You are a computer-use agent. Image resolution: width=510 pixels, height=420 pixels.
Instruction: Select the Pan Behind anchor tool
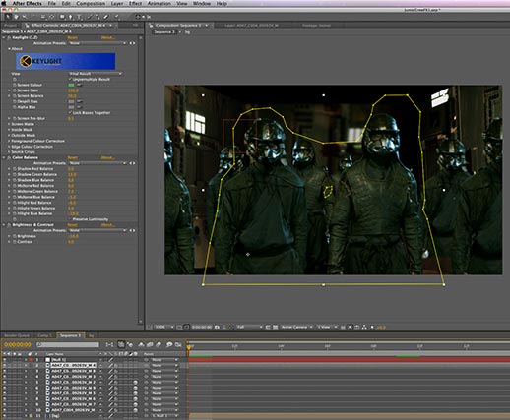[x=52, y=17]
